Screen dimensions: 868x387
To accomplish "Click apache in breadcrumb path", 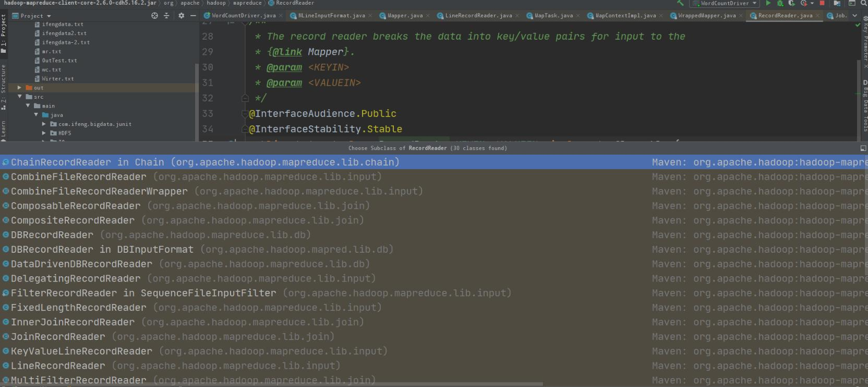I will point(190,3).
